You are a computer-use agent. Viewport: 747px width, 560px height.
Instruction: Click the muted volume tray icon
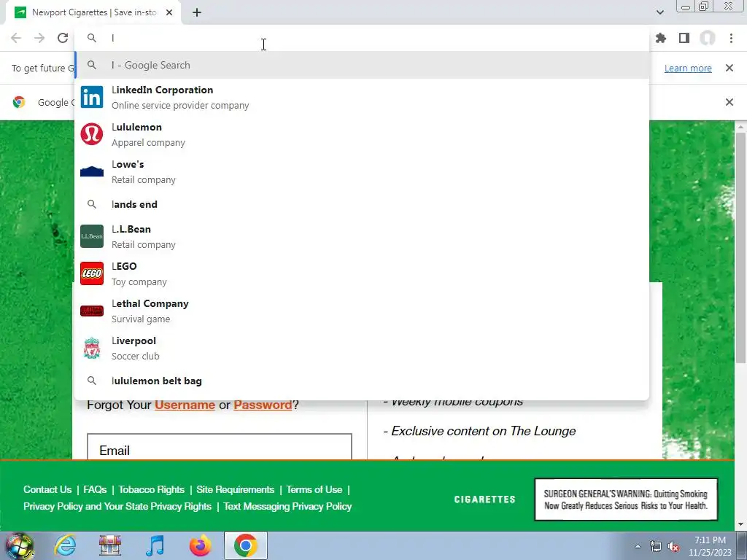pos(673,547)
